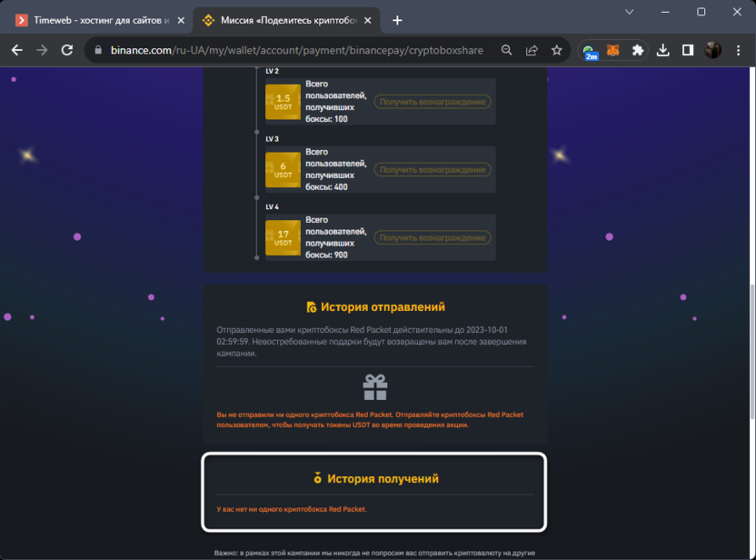Click the 6 USDT reward box
Image resolution: width=756 pixels, height=560 pixels.
[283, 170]
